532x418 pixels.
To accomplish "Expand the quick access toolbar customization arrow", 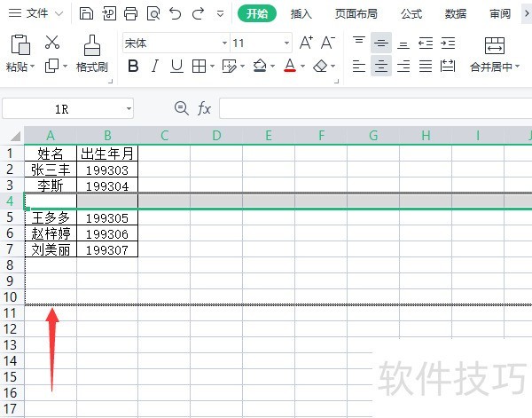I will [x=220, y=14].
